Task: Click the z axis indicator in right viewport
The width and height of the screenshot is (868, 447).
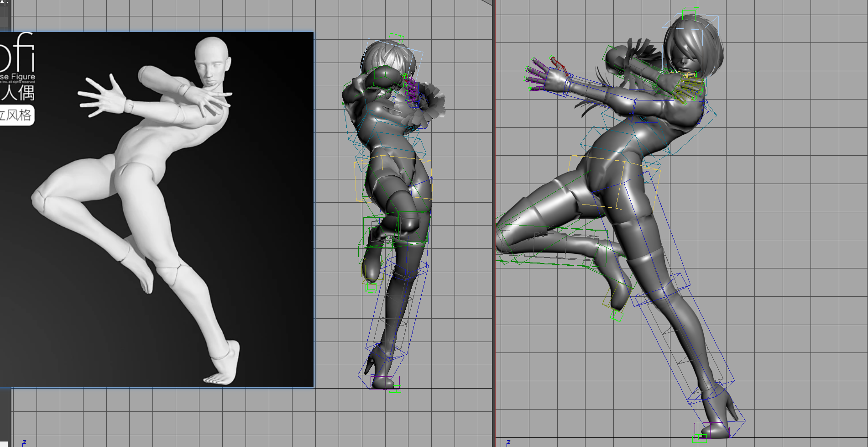Action: 508,442
